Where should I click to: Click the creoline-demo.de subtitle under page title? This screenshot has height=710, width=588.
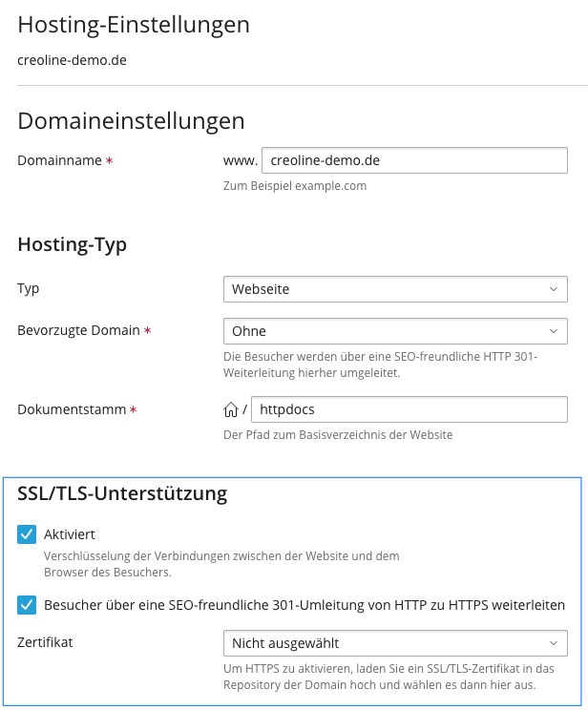pyautogui.click(x=72, y=60)
